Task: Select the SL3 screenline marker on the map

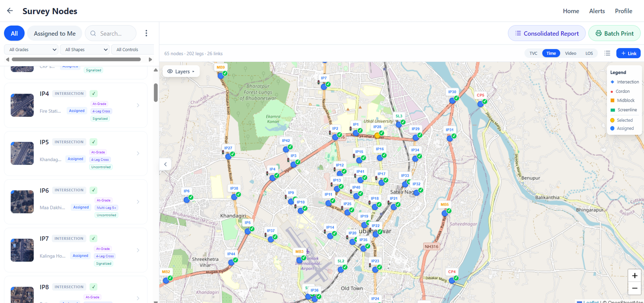Action: [x=398, y=125]
